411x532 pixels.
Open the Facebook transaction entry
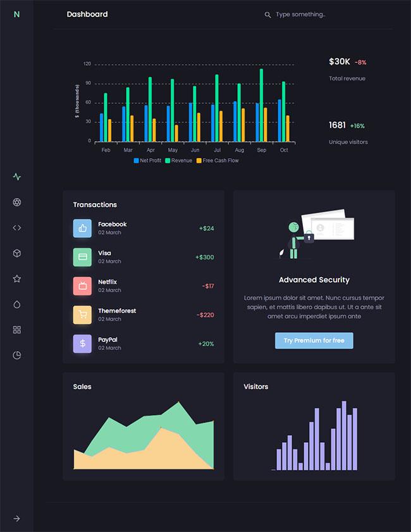tap(144, 228)
